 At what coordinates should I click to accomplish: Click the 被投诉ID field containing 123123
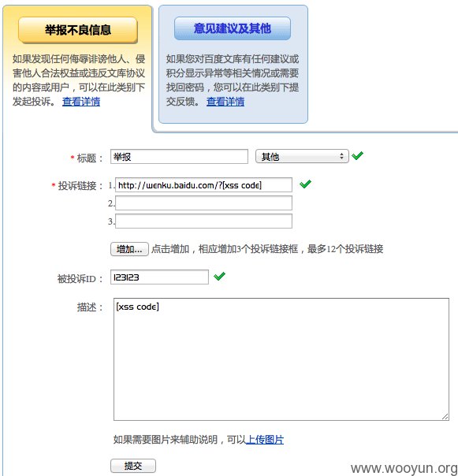click(159, 277)
